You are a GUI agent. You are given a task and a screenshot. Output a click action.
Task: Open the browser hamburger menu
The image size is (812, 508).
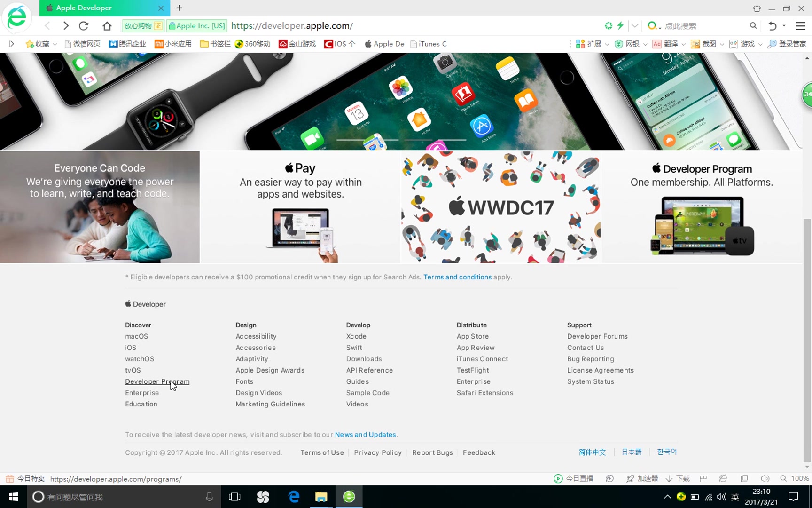801,26
